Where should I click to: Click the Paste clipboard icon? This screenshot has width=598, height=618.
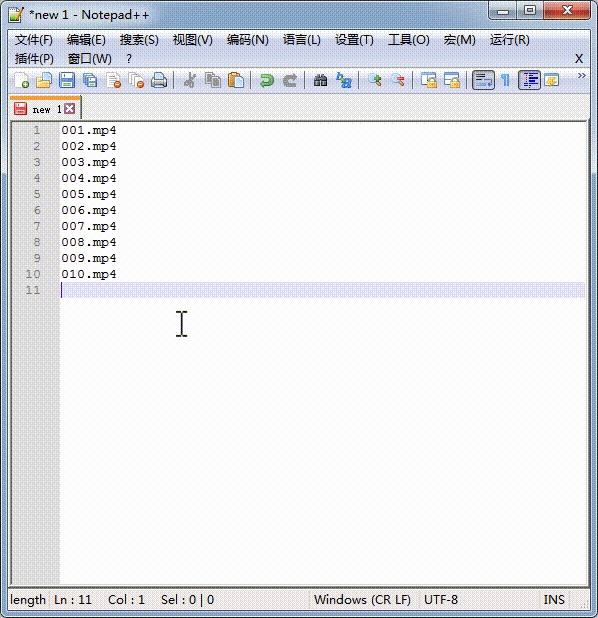[x=236, y=80]
